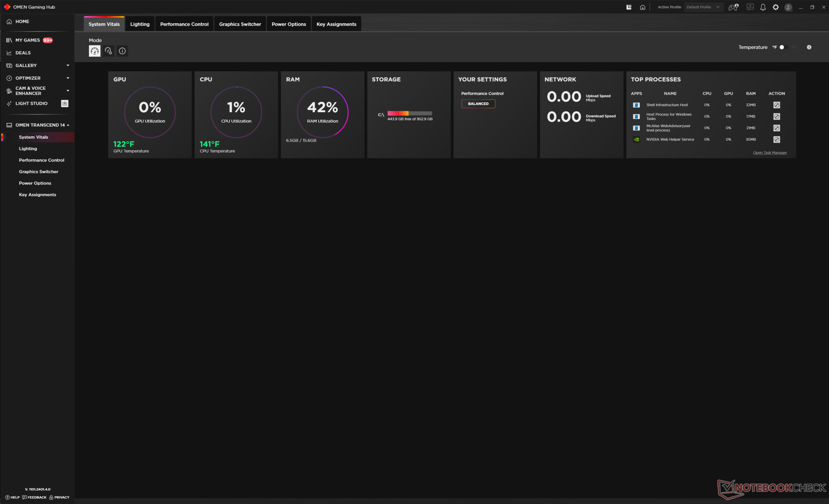
Task: Click the gamepad profile icon
Action: point(733,7)
